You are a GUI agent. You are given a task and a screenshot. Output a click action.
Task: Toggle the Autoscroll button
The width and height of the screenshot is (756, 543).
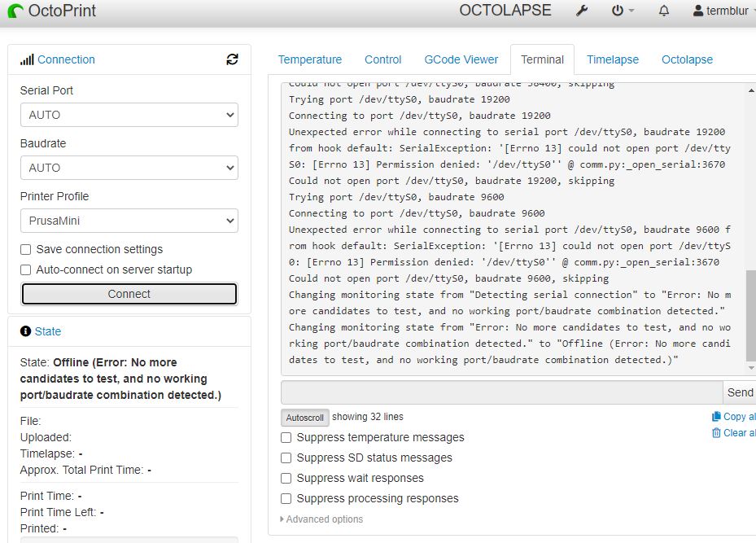click(304, 418)
